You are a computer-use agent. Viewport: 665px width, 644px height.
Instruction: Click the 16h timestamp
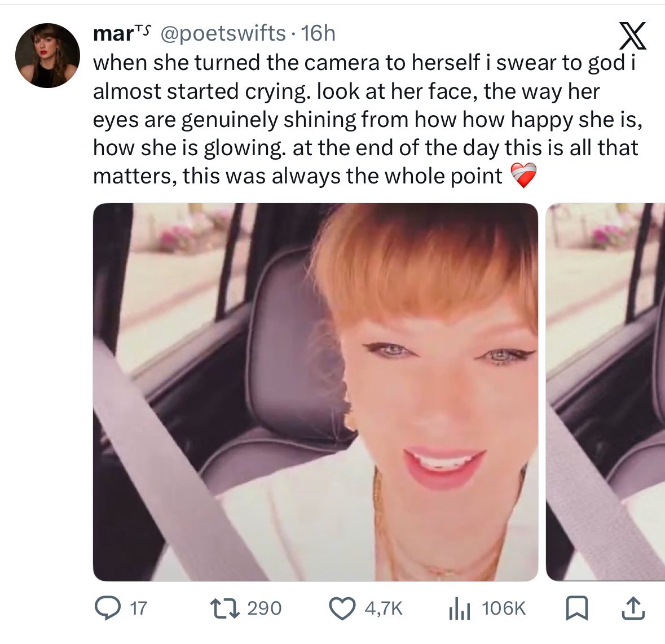coord(318,33)
